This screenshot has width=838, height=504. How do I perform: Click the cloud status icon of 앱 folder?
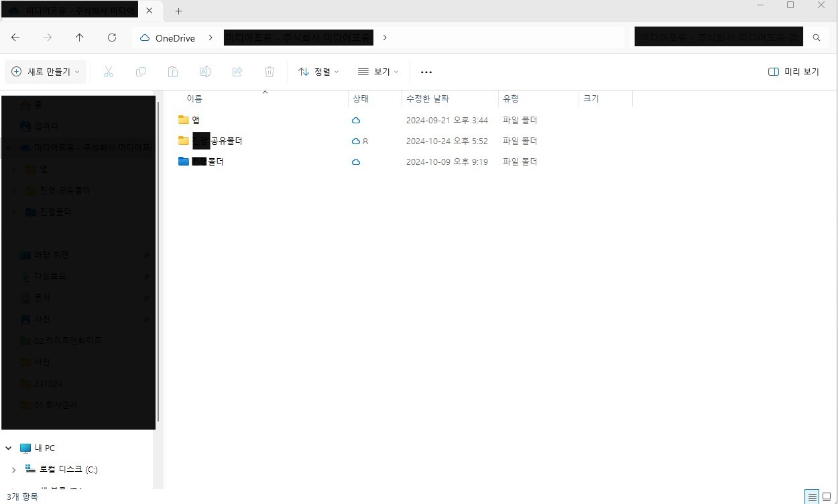356,121
